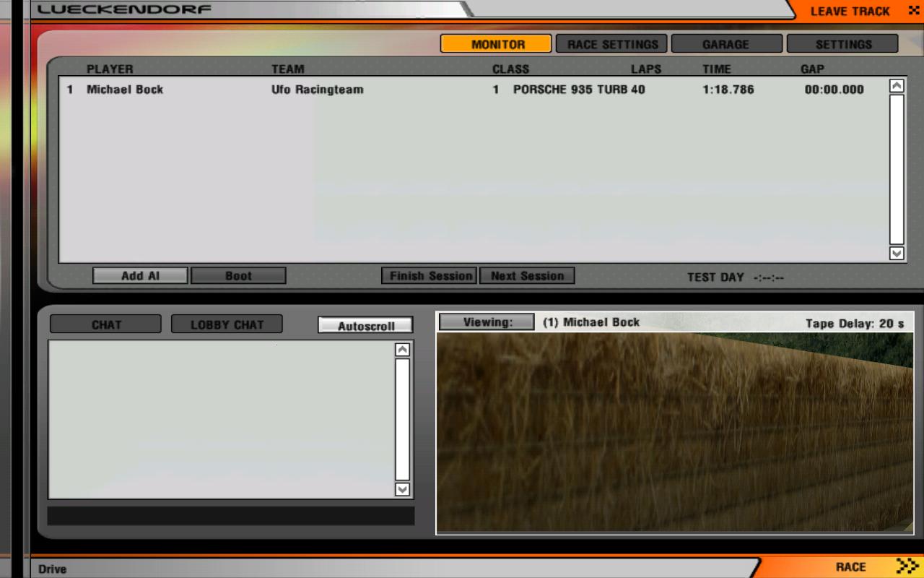Advance with the Next Session button
Viewport: 924px width, 578px height.
click(x=527, y=276)
